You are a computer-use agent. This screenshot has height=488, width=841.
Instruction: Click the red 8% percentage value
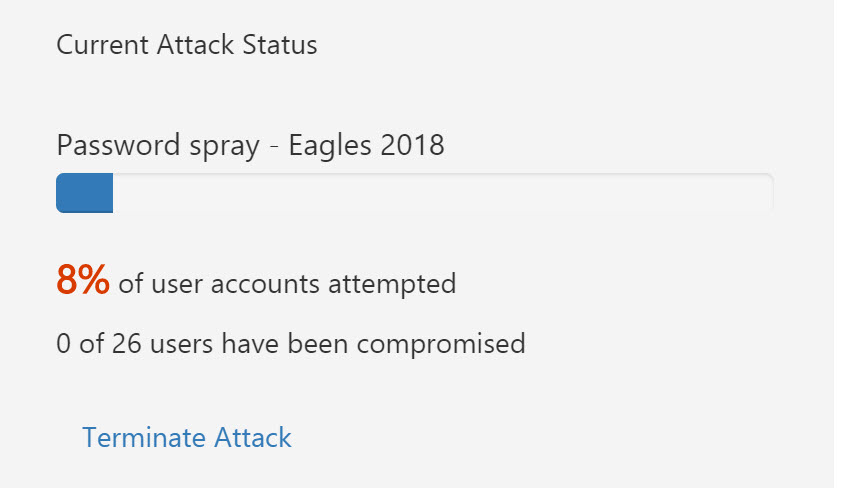coord(83,282)
